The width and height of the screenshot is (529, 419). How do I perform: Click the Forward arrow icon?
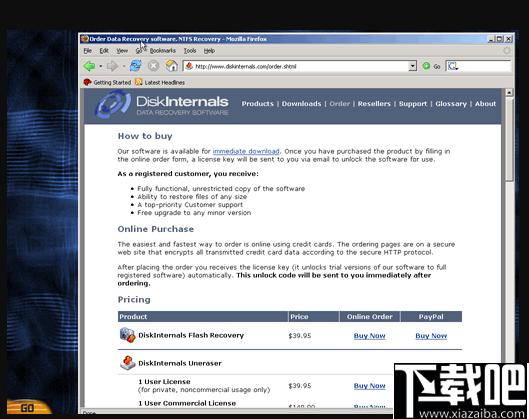pyautogui.click(x=112, y=66)
